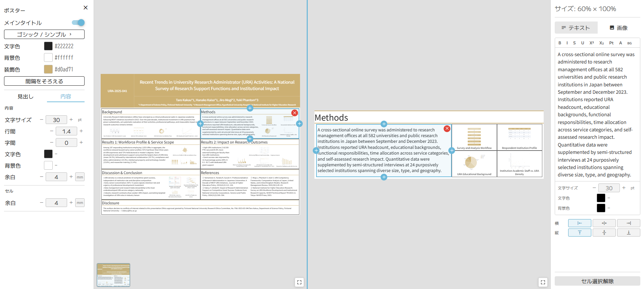644x289 pixels.
Task: Increase the 行間 line spacing
Action: pos(81,131)
